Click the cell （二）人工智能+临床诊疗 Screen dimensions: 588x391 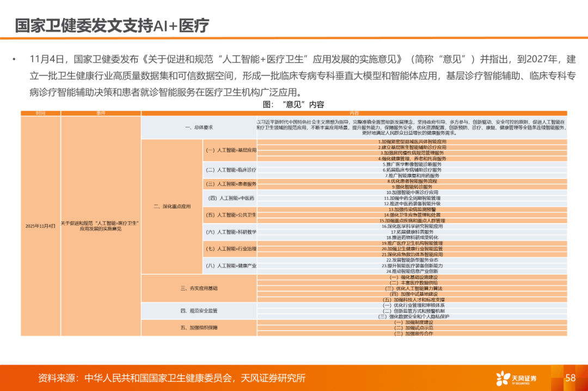point(230,170)
